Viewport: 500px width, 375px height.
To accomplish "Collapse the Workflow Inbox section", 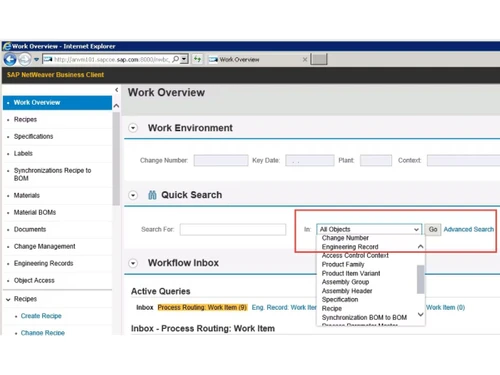I will pyautogui.click(x=133, y=263).
